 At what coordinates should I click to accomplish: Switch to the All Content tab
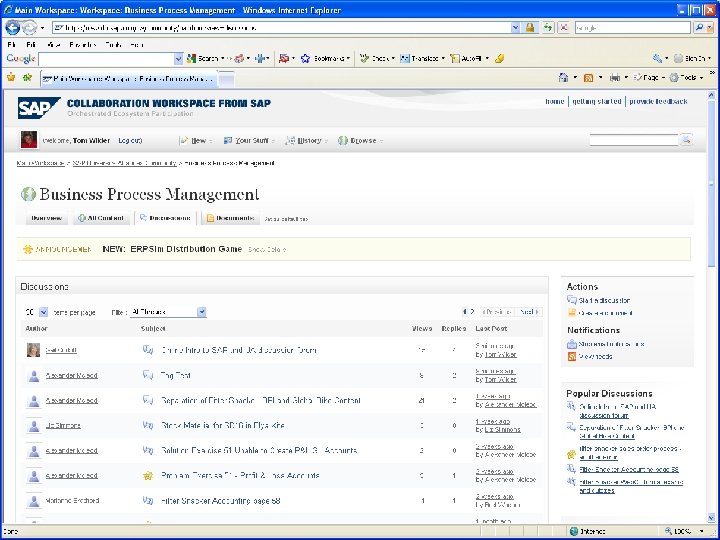click(x=101, y=218)
